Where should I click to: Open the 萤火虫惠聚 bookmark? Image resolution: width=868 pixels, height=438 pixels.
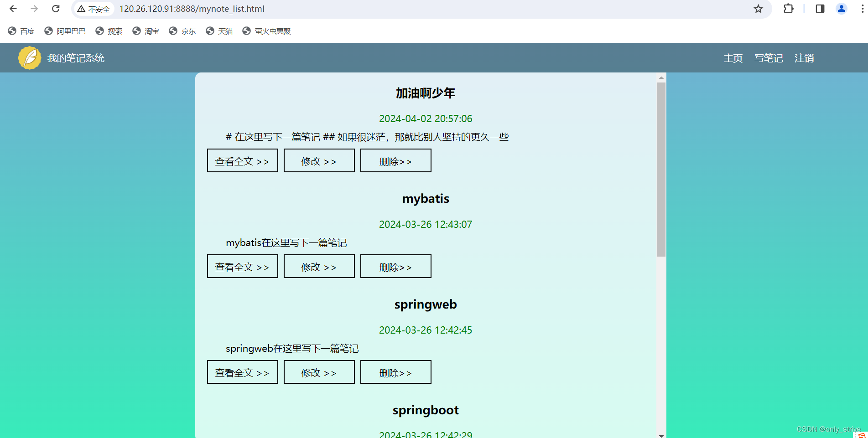(x=266, y=31)
